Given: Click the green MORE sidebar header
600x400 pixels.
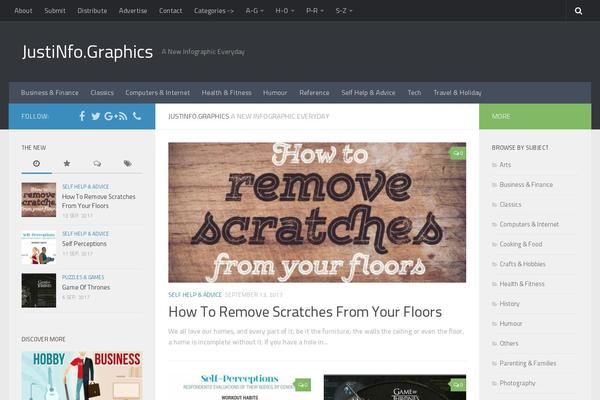Looking at the screenshot, I should [535, 116].
